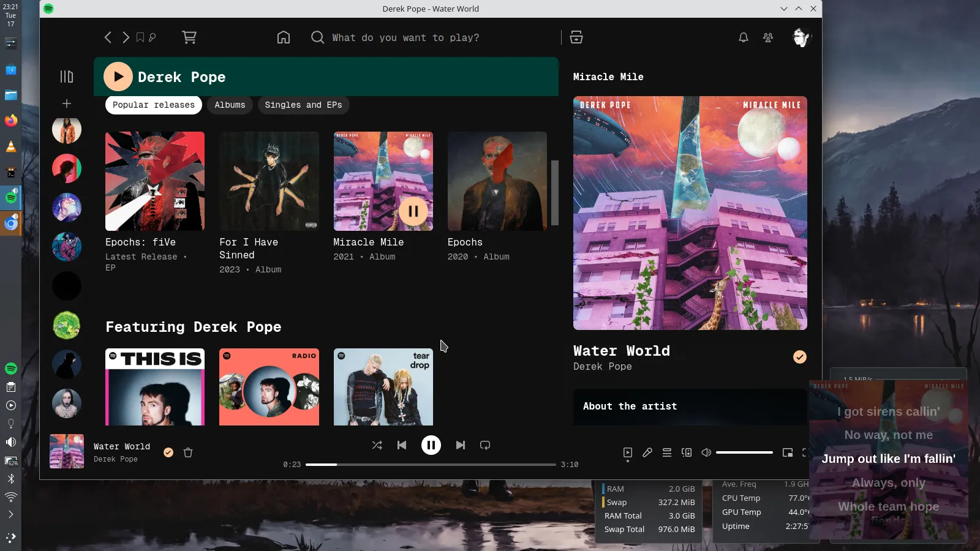Open the For I Have Sinned album
The height and width of the screenshot is (551, 980).
(269, 181)
